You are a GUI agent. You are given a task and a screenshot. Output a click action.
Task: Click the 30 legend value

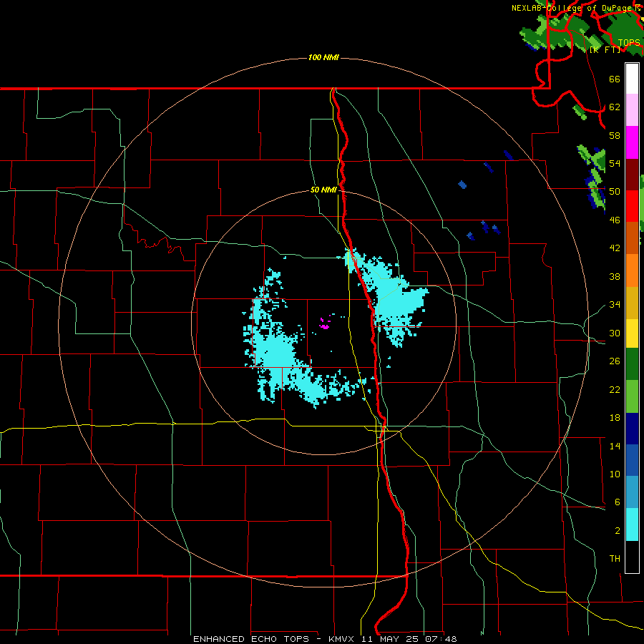tap(615, 333)
